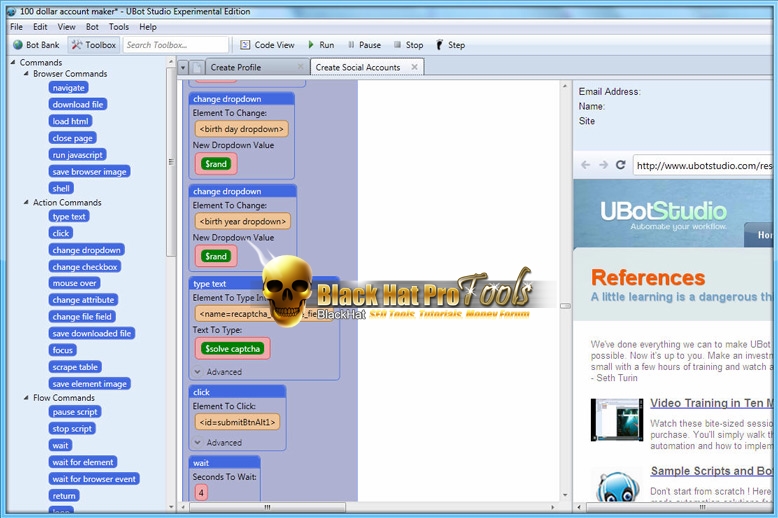Viewport: 778px width, 518px height.
Task: Go forward in the embedded browser
Action: [x=603, y=165]
